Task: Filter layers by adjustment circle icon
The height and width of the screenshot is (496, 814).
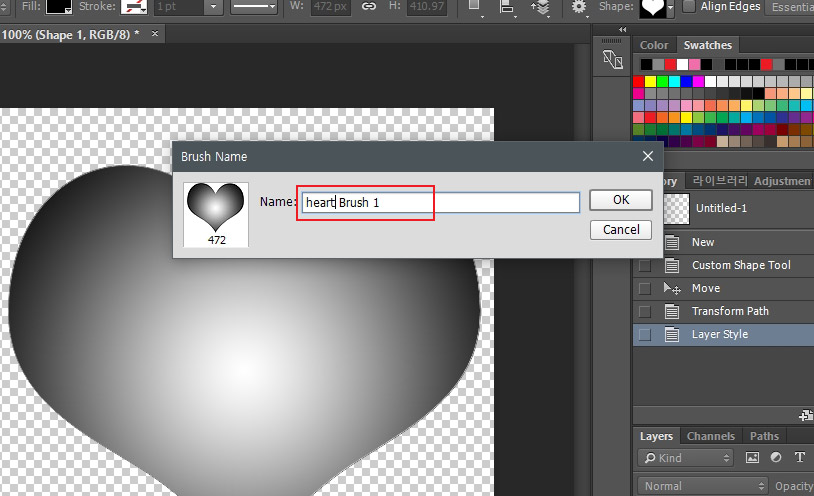Action: 776,458
